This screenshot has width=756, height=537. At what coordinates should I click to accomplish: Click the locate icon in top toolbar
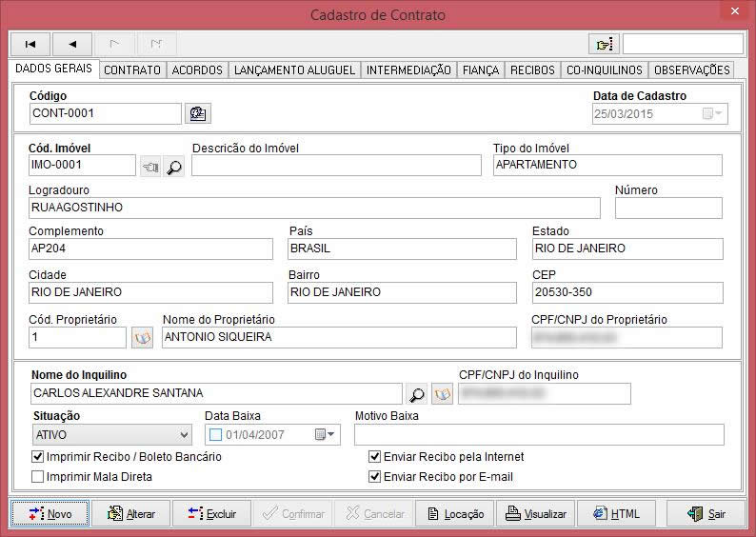604,44
